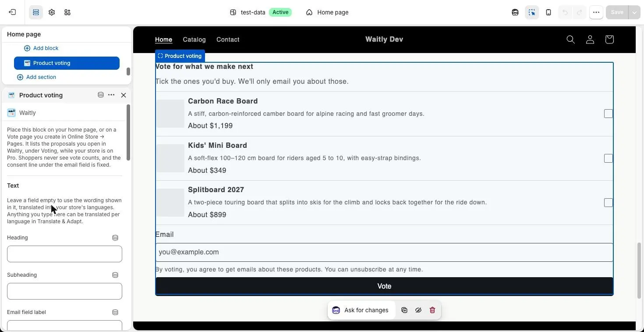Click the Waitly Dev store title
The width and height of the screenshot is (644, 332).
[384, 39]
